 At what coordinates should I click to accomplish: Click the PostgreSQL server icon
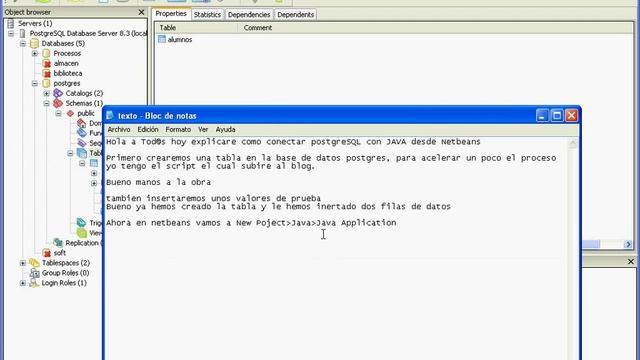pos(22,33)
